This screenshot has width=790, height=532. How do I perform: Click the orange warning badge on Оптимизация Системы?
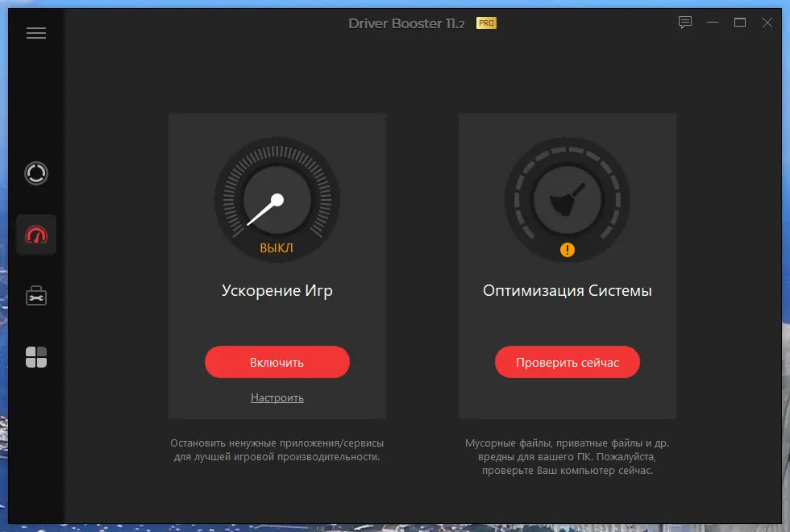click(x=567, y=250)
